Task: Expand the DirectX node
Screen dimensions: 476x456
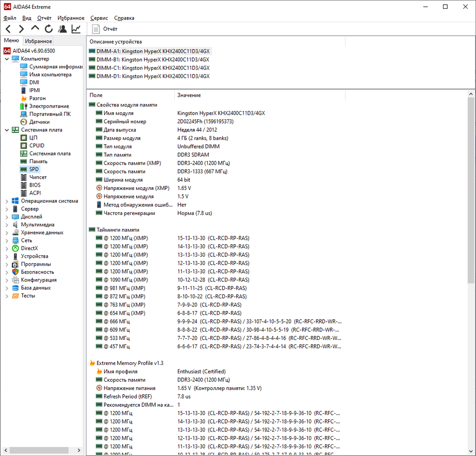Action: [x=7, y=248]
